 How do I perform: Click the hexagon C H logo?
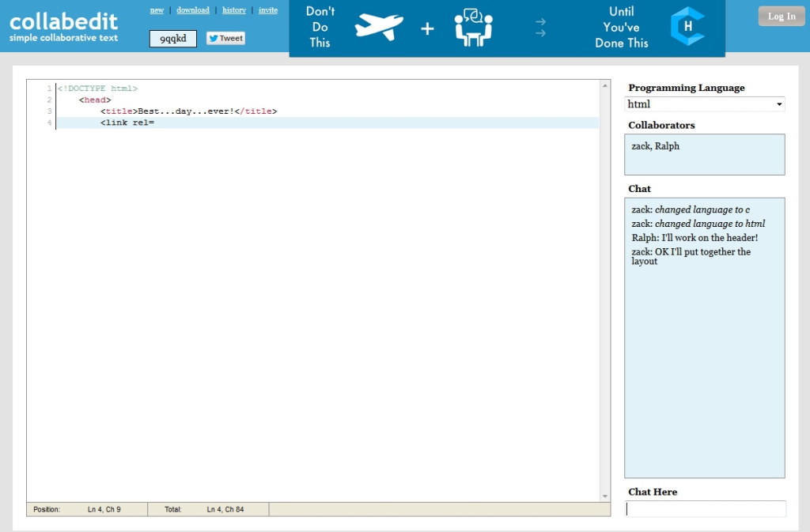tap(687, 27)
